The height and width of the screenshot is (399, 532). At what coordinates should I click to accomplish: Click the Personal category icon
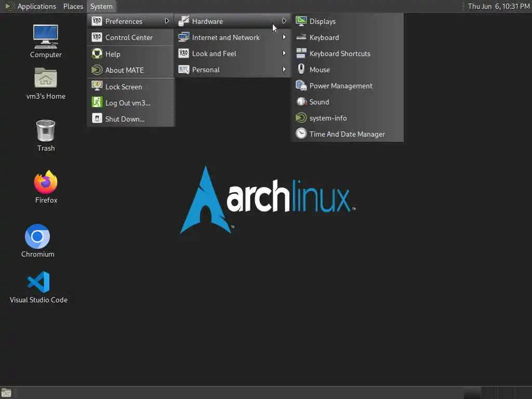[183, 70]
